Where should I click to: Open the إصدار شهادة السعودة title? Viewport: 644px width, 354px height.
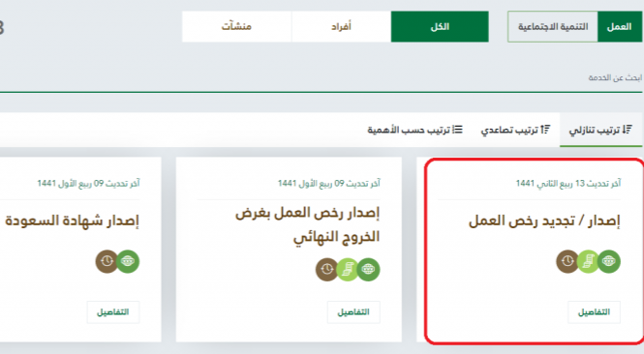click(72, 221)
